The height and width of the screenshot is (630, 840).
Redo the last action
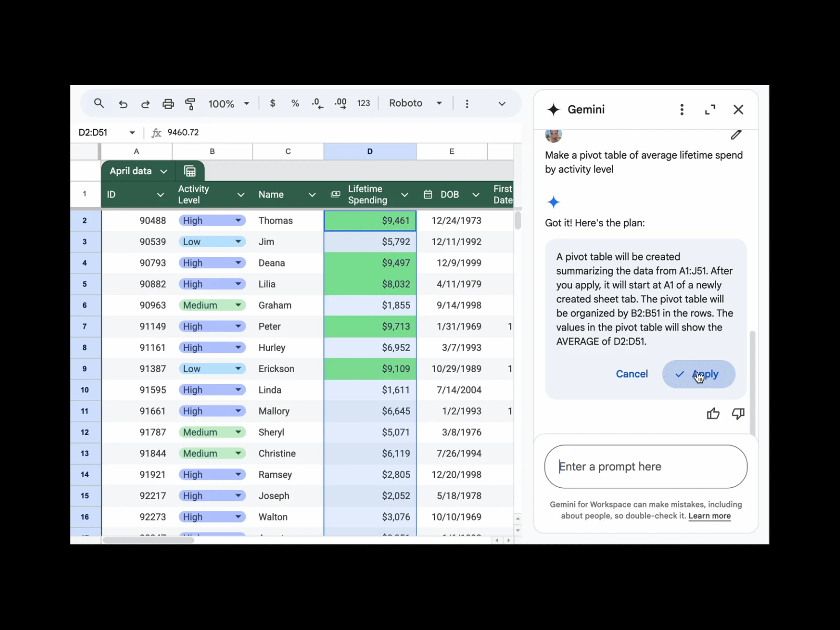coord(145,104)
